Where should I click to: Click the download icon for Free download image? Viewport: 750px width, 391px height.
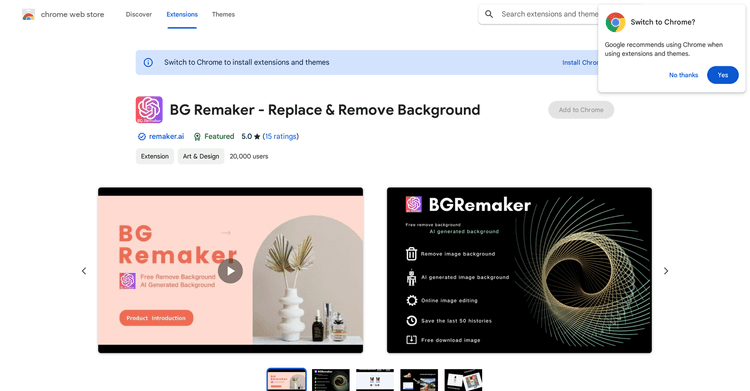pos(411,340)
